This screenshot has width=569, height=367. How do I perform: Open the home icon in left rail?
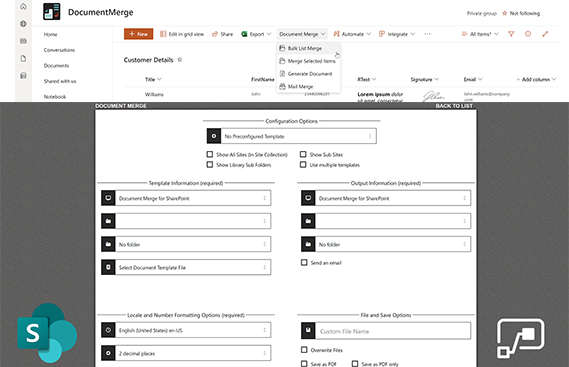tap(23, 7)
